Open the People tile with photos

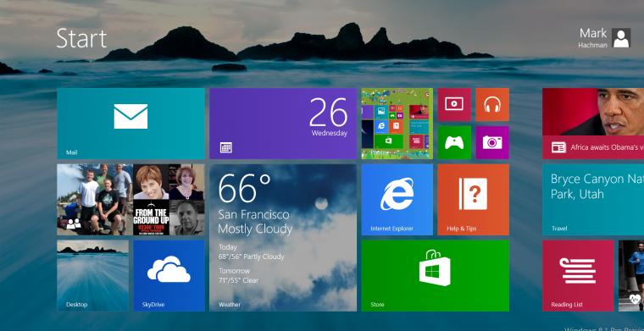(130, 200)
